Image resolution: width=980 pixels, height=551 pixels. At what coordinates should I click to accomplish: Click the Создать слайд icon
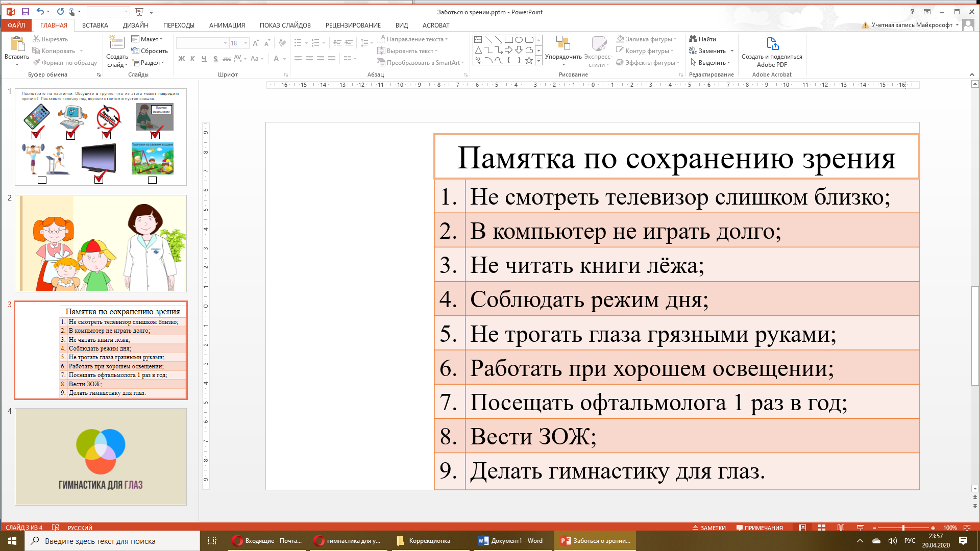pos(117,44)
